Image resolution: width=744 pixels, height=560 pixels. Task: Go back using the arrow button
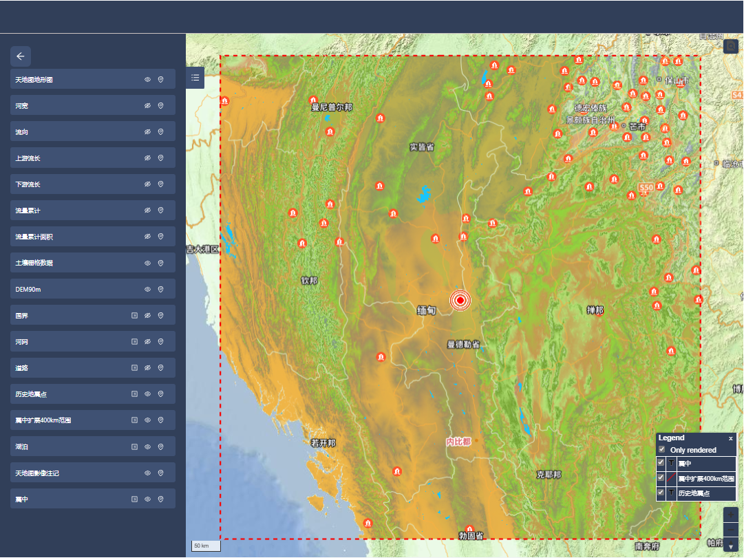tap(21, 56)
